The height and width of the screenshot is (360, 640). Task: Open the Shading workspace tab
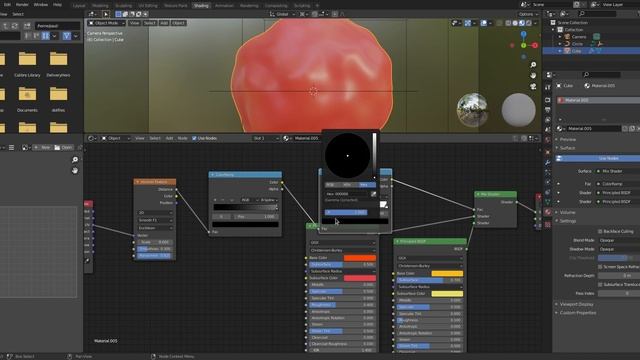201,6
